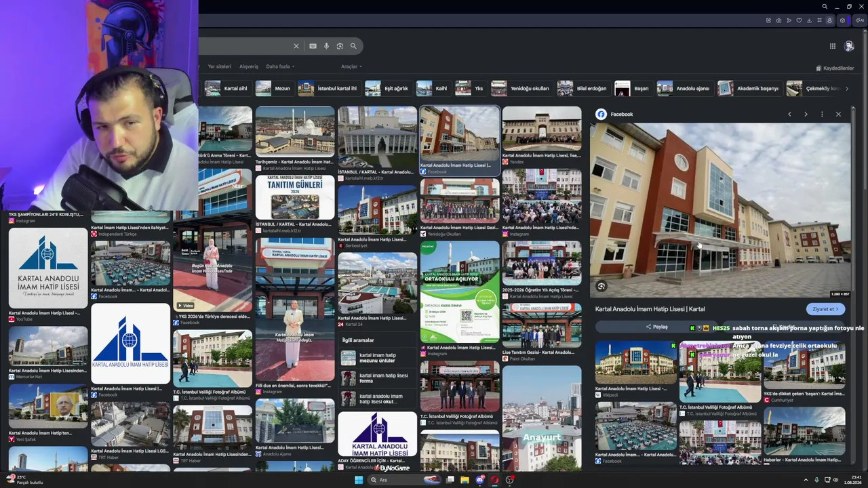
Task: Open the 'İlgili aramalar' related searches heading
Action: pyautogui.click(x=358, y=340)
